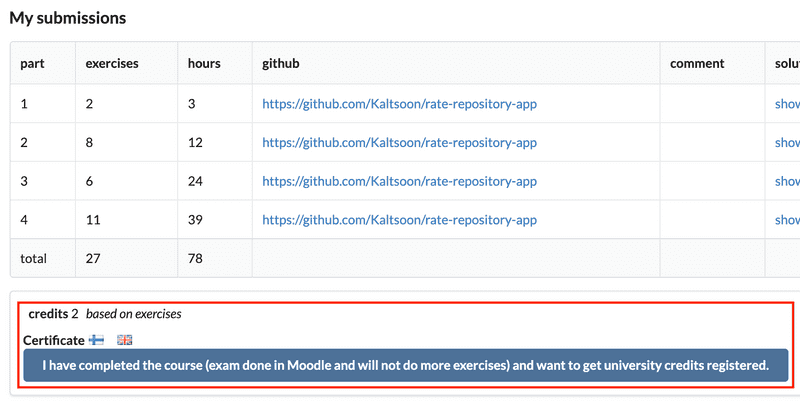Open the English flag certificate
This screenshot has height=405, width=800.
(124, 340)
